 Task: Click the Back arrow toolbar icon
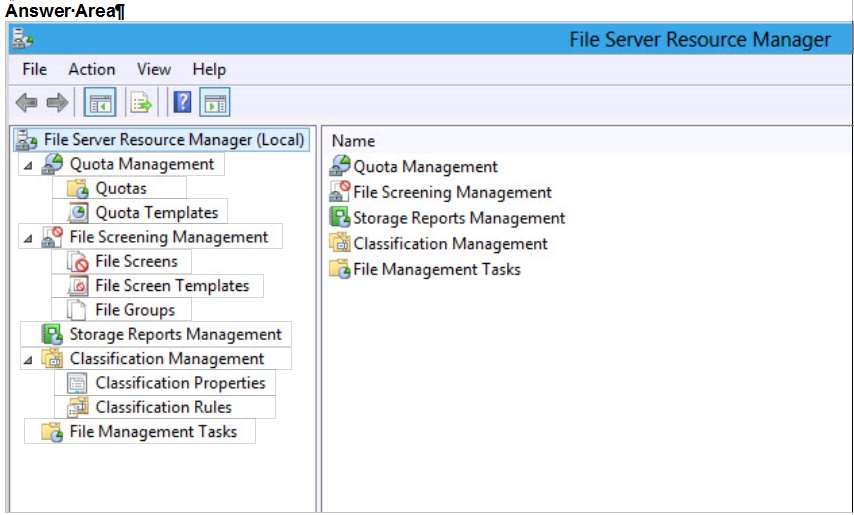point(26,102)
